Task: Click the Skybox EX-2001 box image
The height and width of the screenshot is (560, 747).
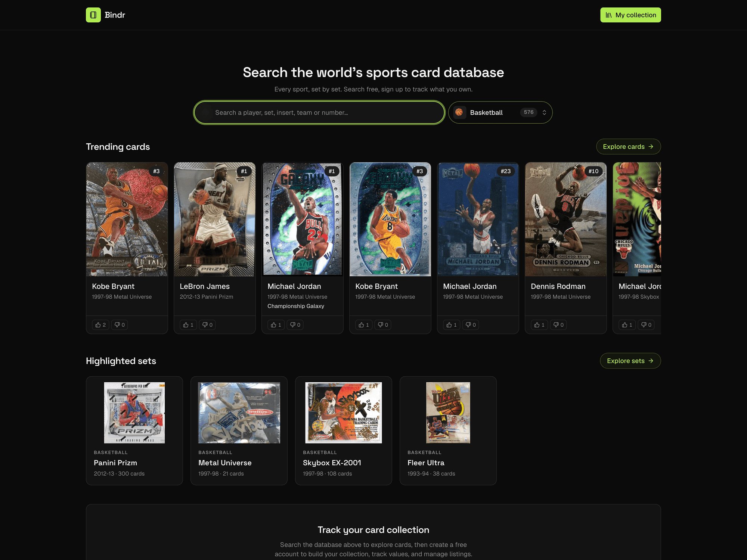Action: point(344,413)
